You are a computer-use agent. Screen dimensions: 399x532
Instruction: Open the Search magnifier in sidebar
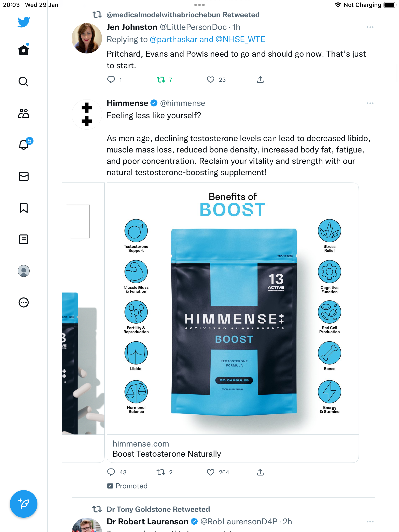click(x=24, y=82)
